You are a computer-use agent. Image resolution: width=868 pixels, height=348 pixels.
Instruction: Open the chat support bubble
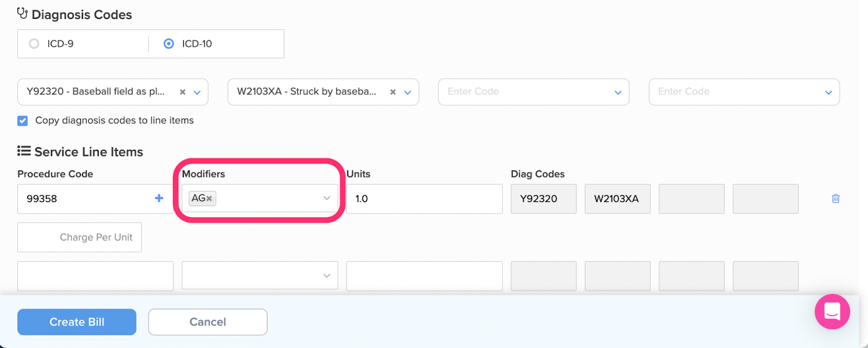[833, 312]
